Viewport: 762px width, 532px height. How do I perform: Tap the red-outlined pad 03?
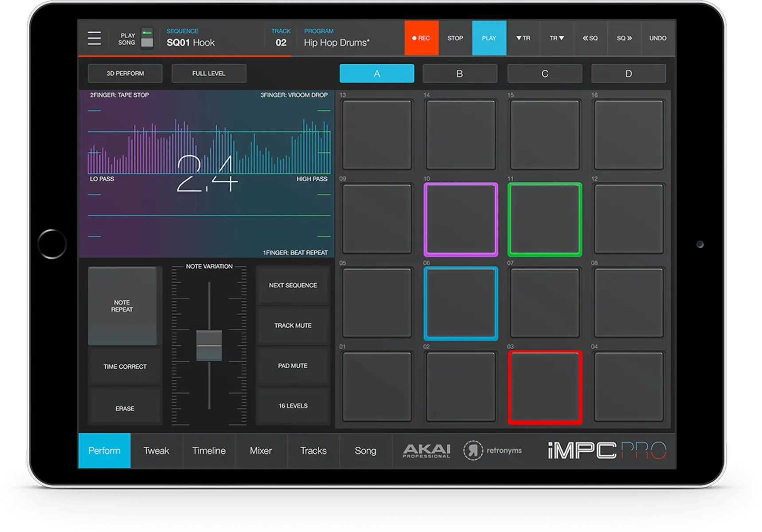(x=545, y=387)
